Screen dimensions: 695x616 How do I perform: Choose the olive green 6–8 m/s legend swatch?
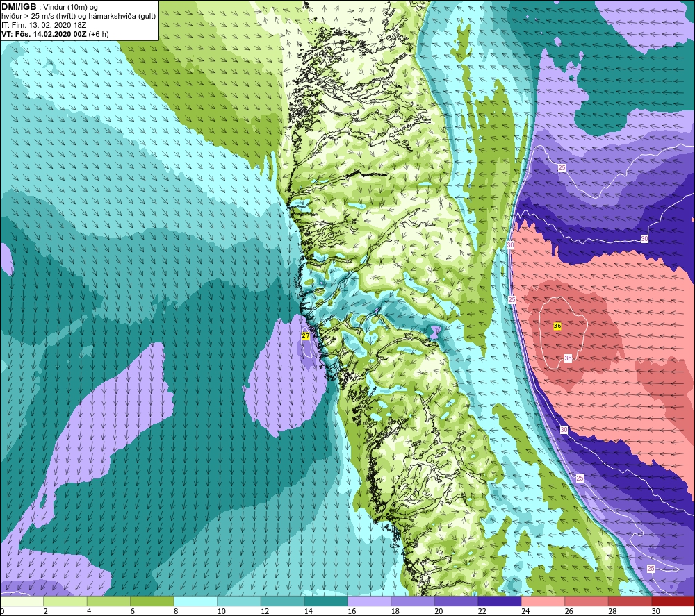[152, 601]
